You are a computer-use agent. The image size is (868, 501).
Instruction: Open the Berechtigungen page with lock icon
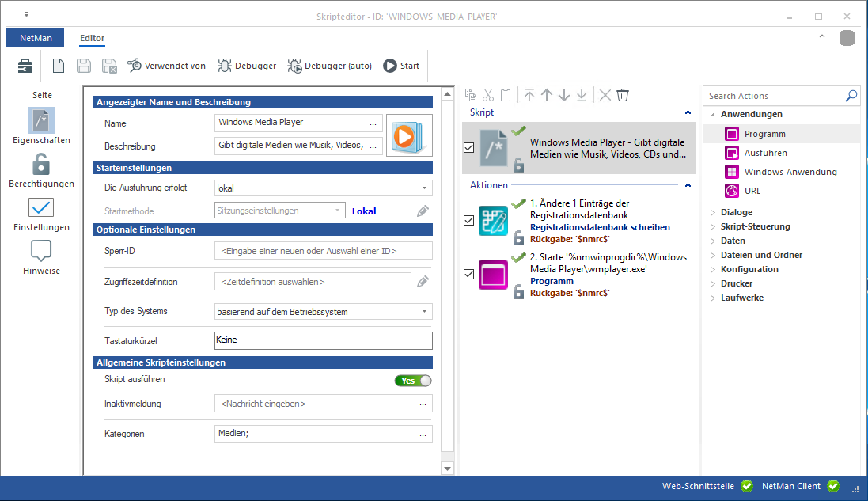click(x=41, y=165)
